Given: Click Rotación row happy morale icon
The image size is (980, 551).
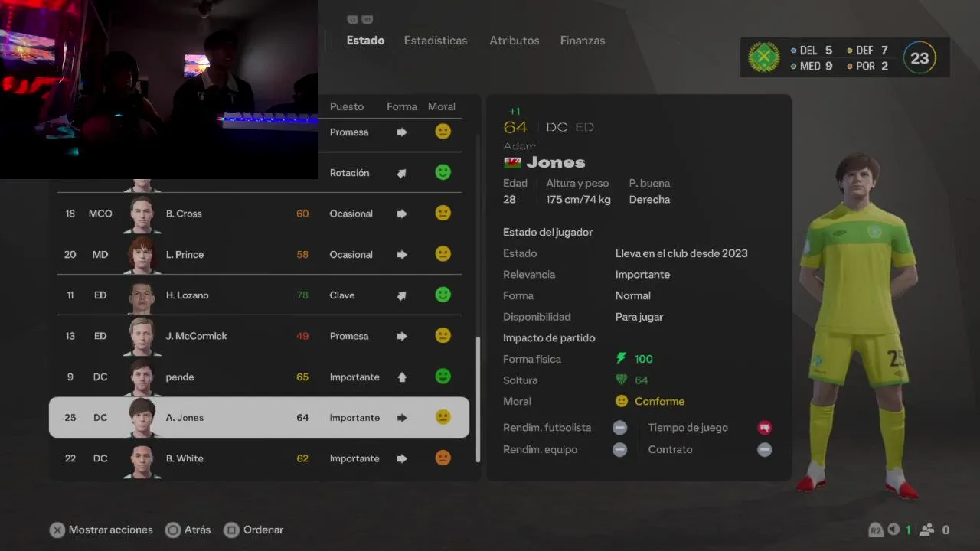Looking at the screenshot, I should [443, 172].
